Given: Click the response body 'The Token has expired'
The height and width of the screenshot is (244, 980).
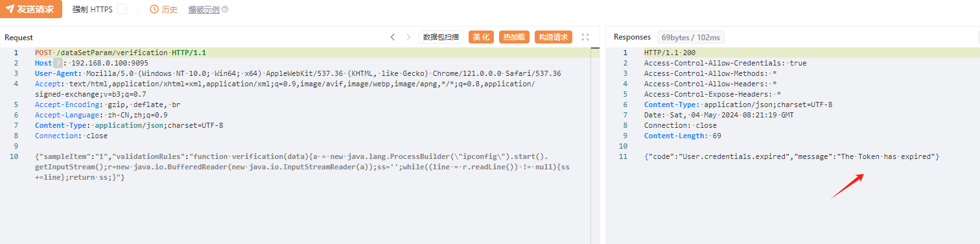Looking at the screenshot, I should [791, 156].
